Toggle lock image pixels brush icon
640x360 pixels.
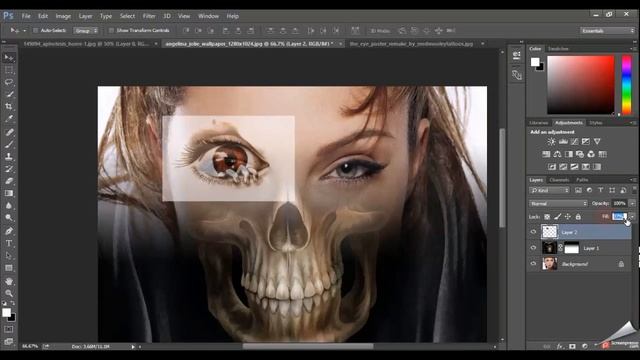[x=557, y=217]
